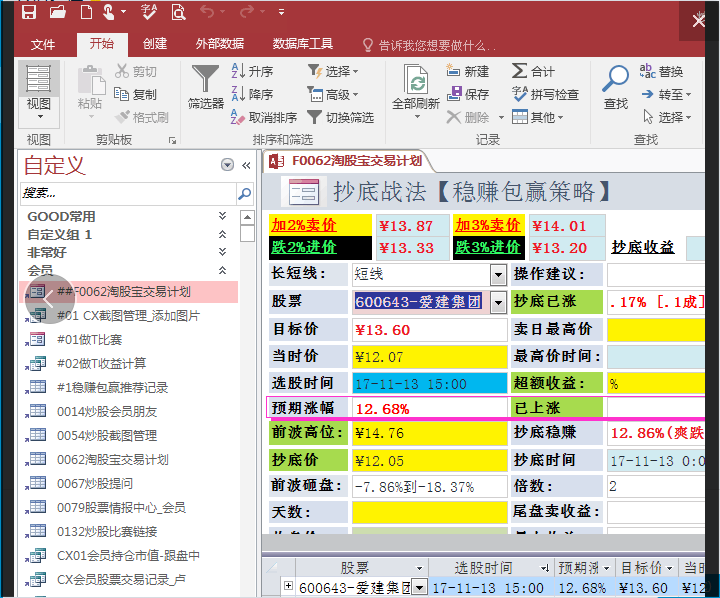Click 合计 totals button

(533, 71)
